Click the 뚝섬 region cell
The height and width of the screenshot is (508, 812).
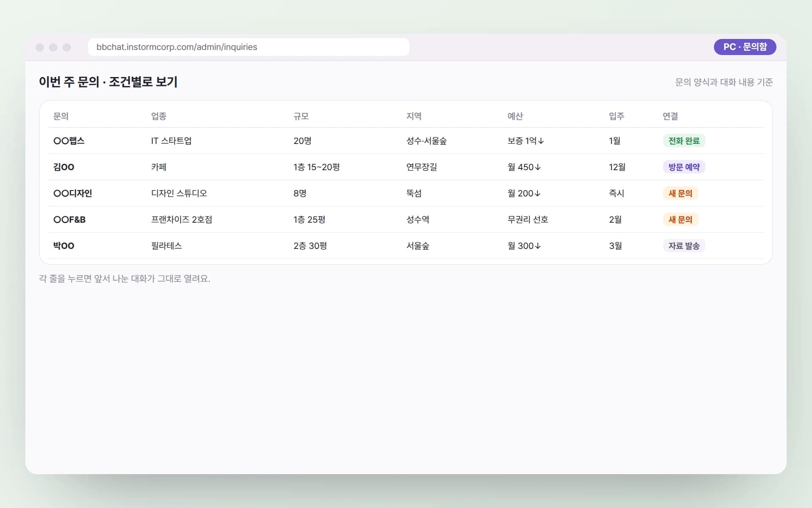pyautogui.click(x=414, y=193)
